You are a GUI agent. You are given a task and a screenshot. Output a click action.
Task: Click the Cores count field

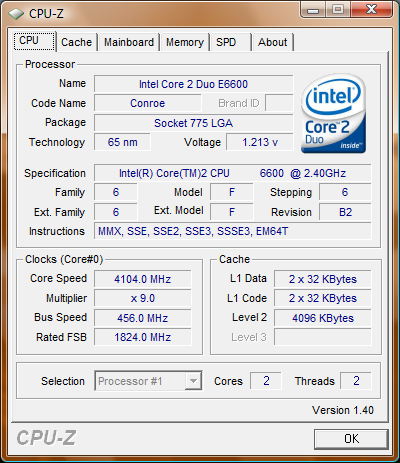[x=266, y=381]
